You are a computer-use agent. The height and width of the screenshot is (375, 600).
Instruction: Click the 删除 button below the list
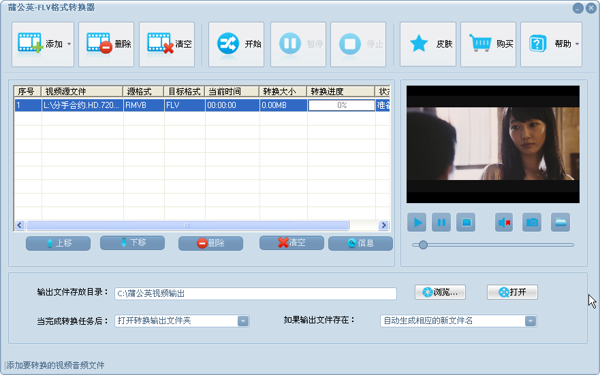click(x=210, y=243)
